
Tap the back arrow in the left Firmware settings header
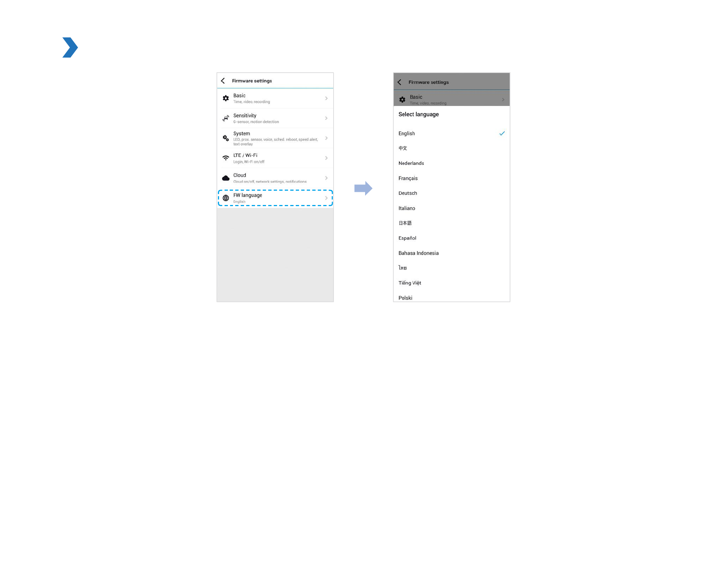pyautogui.click(x=223, y=81)
